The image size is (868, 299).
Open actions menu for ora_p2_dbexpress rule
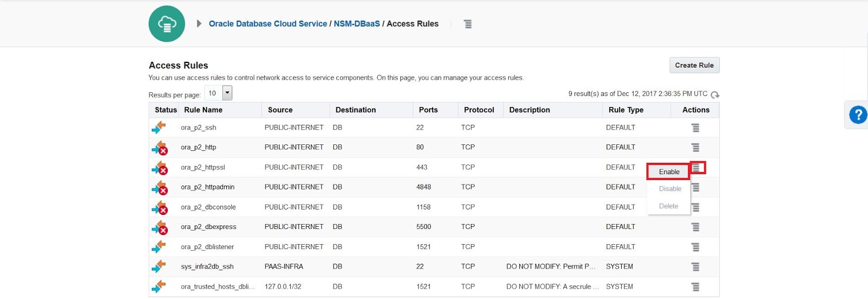coord(695,227)
